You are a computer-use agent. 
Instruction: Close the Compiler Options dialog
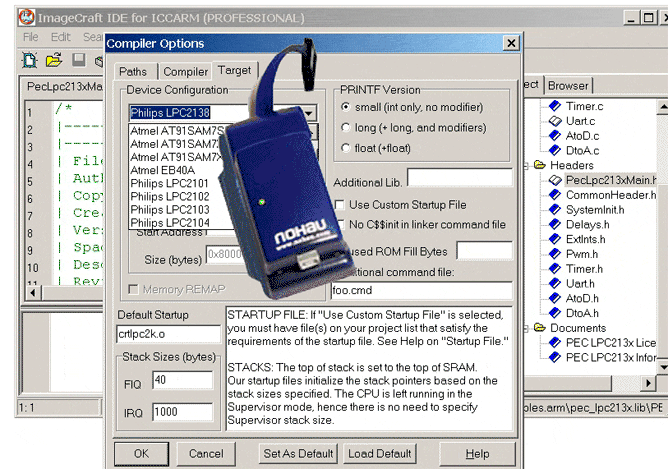tap(511, 43)
